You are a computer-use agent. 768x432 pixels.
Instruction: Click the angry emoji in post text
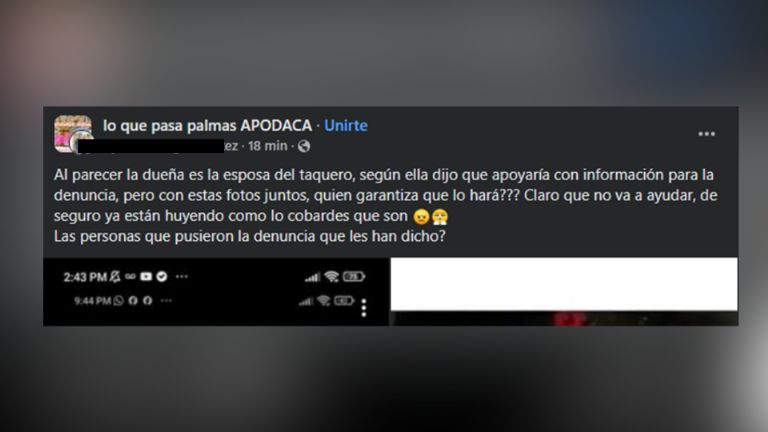click(x=440, y=216)
